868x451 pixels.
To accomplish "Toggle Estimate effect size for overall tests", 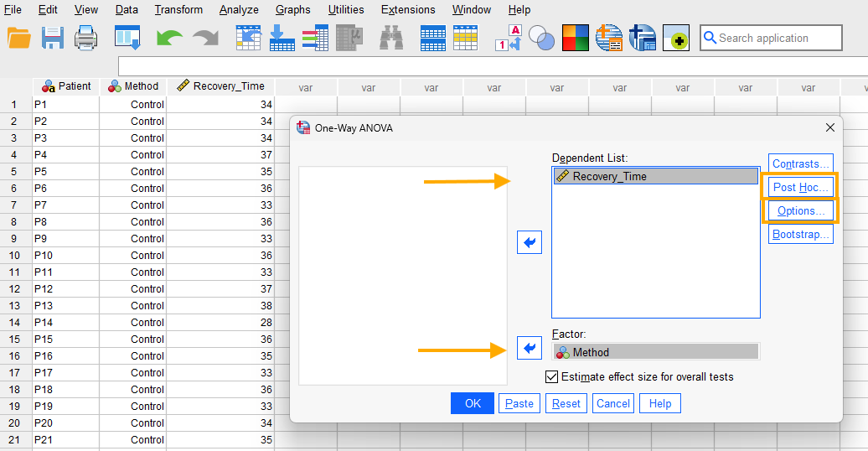I will (x=551, y=377).
